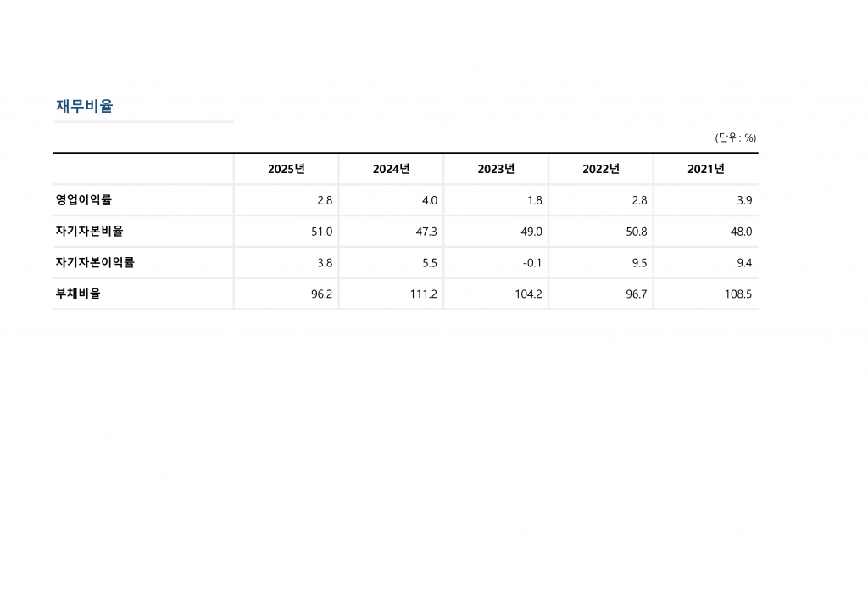
Task: Select the 2025년 column header
Action: pyautogui.click(x=286, y=169)
